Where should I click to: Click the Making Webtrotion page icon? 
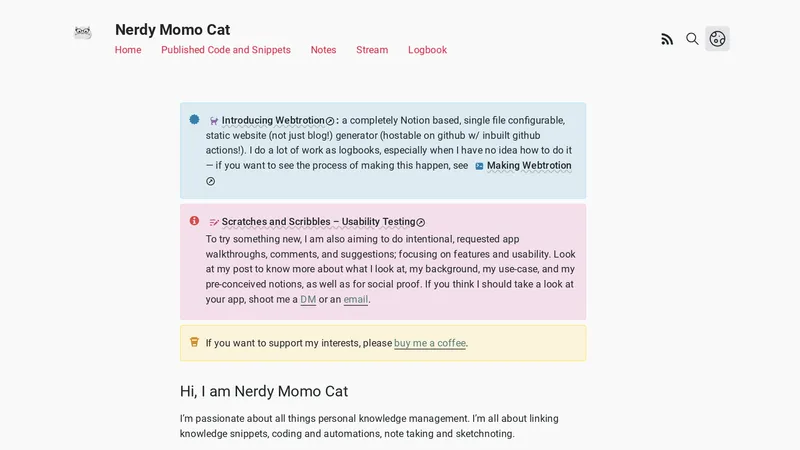(479, 166)
